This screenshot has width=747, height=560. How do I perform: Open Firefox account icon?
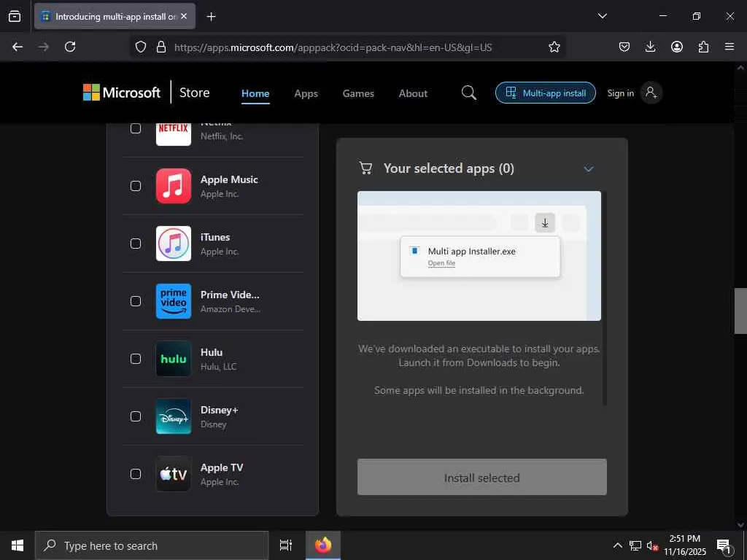[677, 47]
